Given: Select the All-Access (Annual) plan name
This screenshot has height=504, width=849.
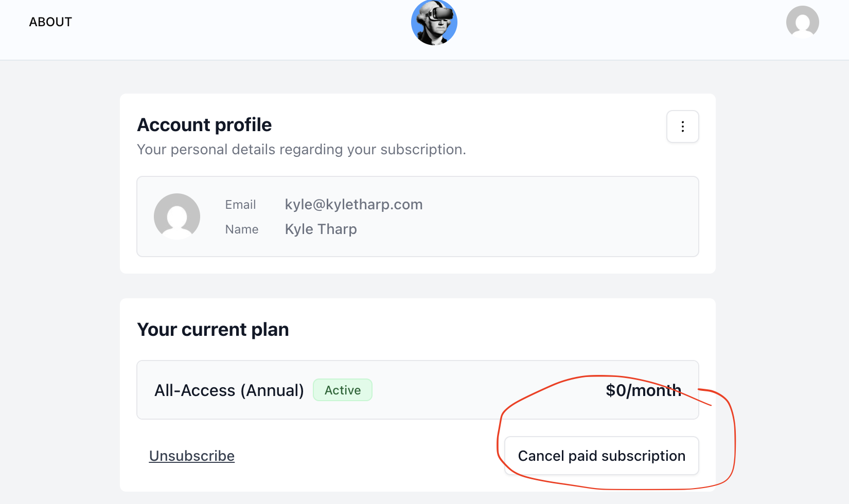Looking at the screenshot, I should point(229,390).
